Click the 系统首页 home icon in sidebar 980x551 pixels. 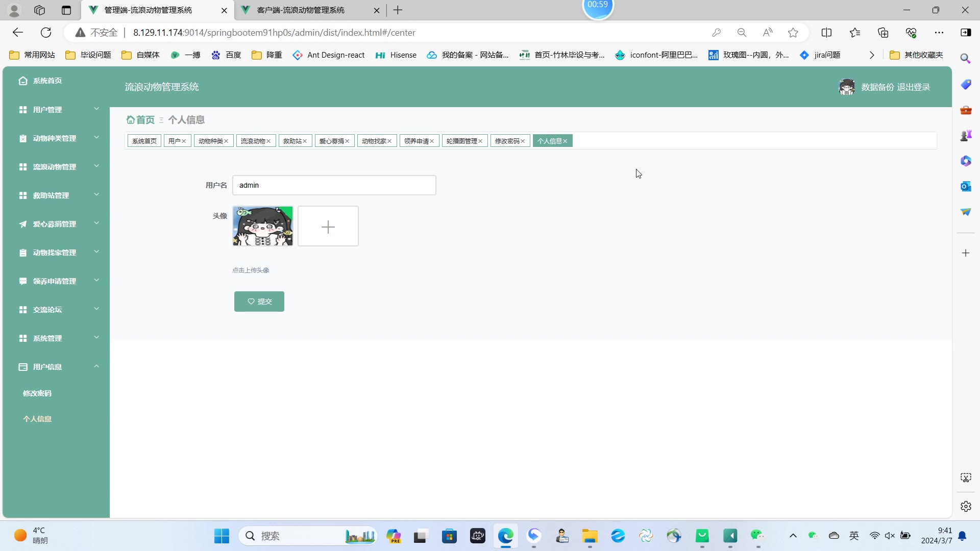23,81
